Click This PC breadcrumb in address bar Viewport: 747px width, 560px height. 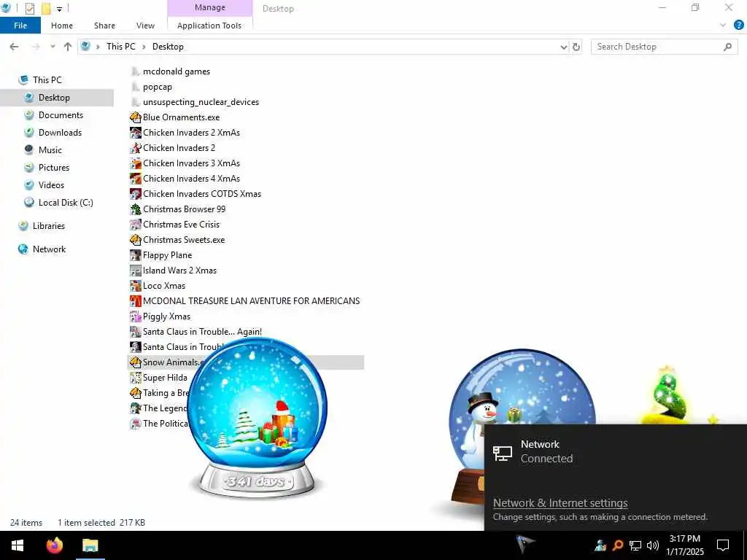[121, 47]
